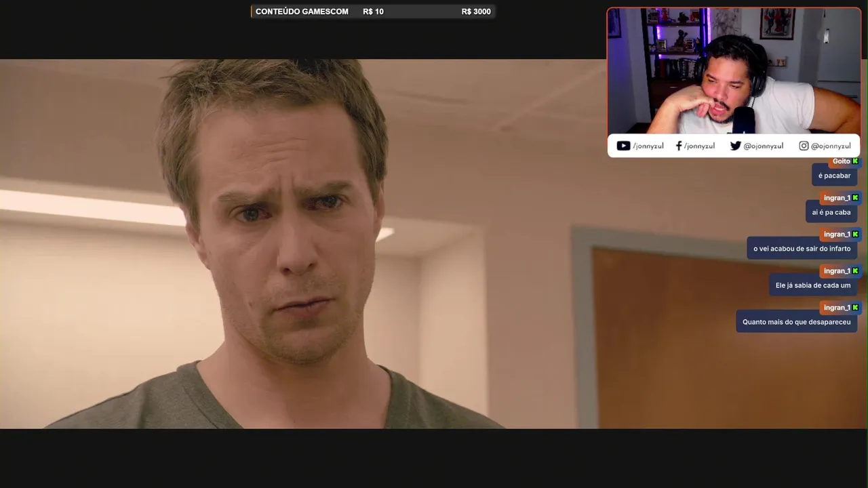Click the CONTEÚDO GAMESCOM goal label
This screenshot has width=868, height=488.
coord(302,12)
